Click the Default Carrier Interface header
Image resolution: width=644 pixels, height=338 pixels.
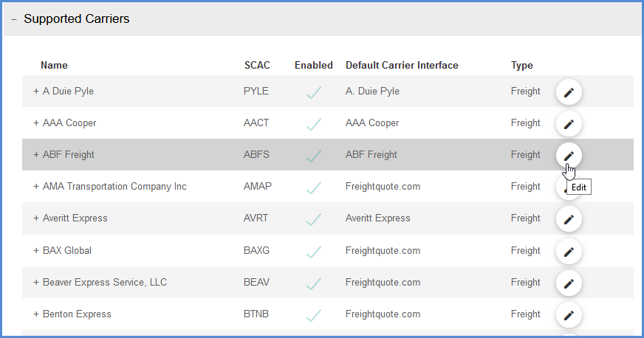point(402,65)
